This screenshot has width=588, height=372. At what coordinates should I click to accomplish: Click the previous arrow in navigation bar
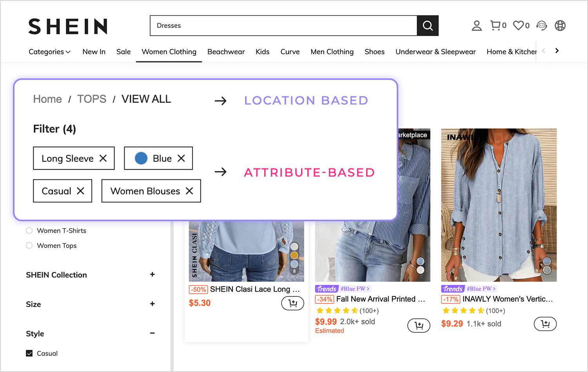pos(544,51)
